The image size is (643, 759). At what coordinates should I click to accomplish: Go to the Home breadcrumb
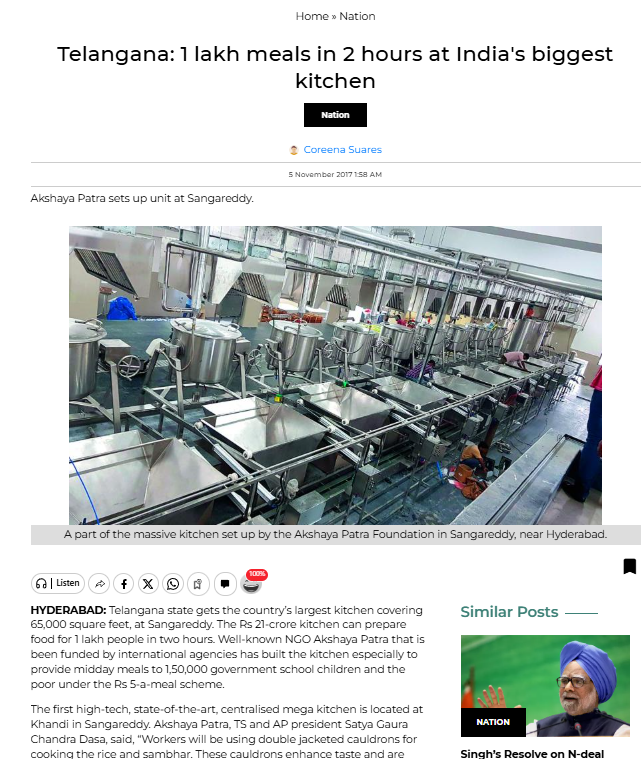click(312, 16)
